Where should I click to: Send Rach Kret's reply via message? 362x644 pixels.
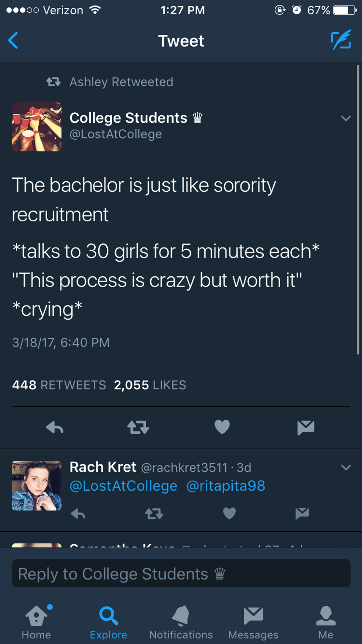coord(302,513)
